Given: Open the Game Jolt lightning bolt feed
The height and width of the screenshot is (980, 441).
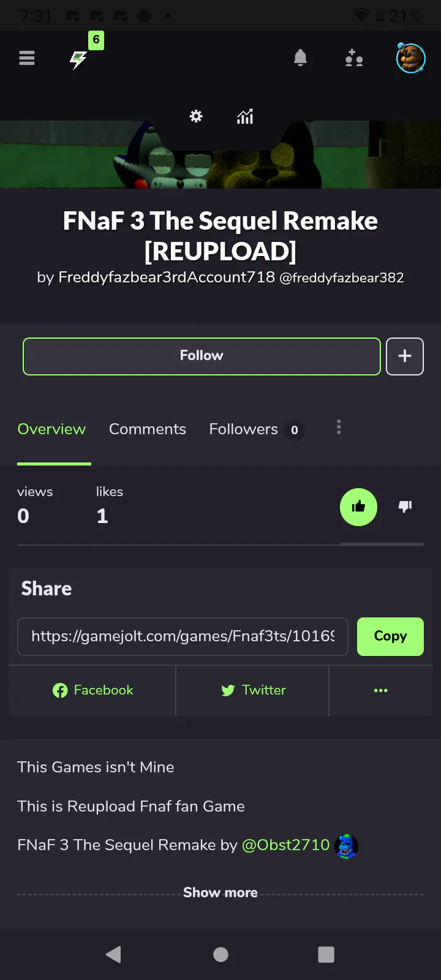Looking at the screenshot, I should (78, 60).
